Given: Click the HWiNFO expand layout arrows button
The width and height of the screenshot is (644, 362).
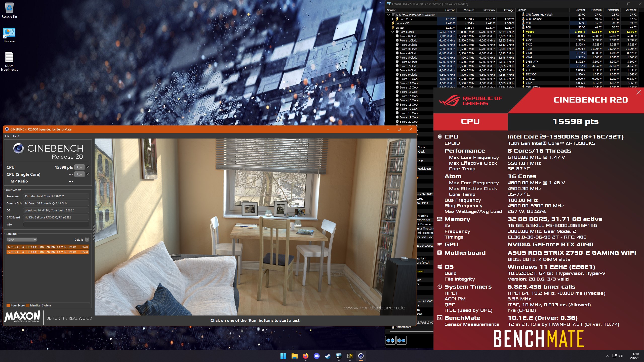Looking at the screenshot, I should coord(390,340).
